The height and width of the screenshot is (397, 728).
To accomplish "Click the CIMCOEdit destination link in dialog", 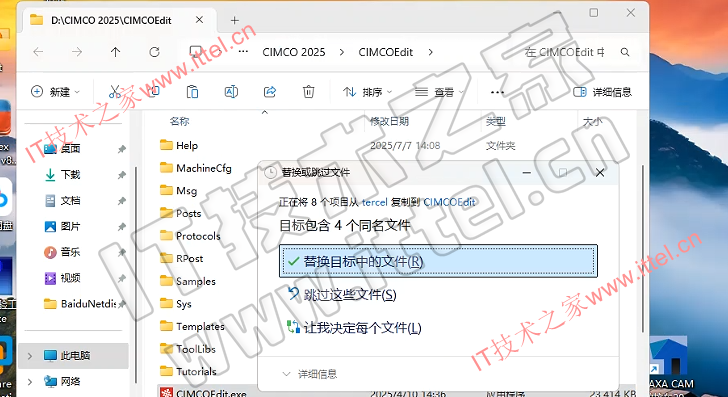I will 449,202.
